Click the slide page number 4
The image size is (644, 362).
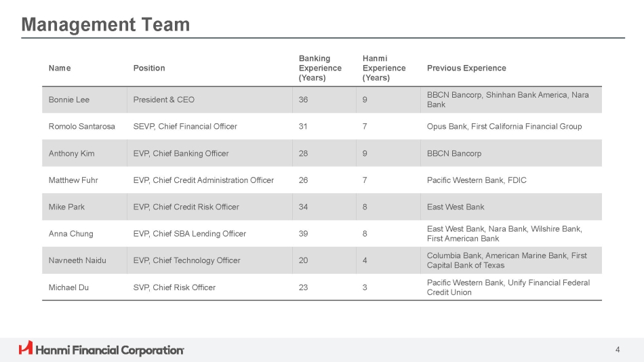pos(618,350)
